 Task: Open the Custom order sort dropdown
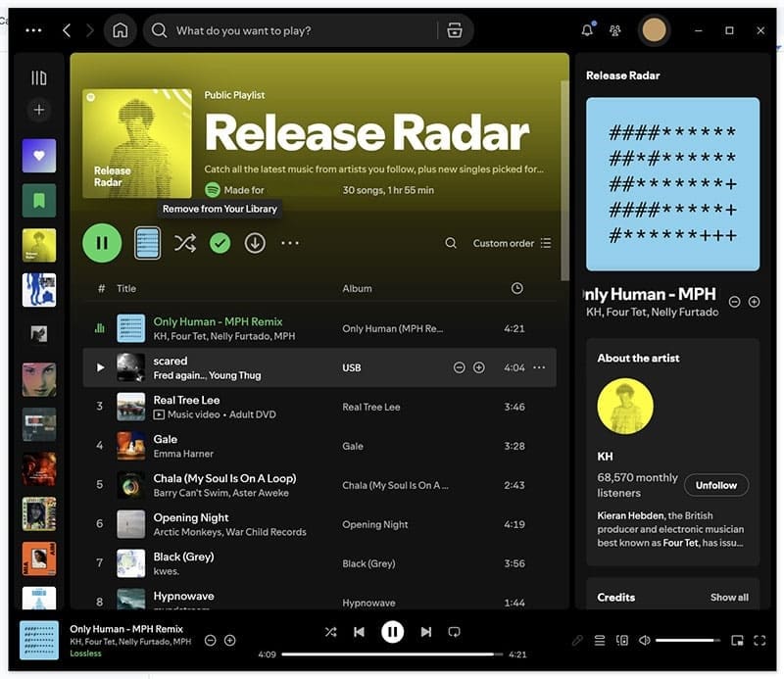512,243
